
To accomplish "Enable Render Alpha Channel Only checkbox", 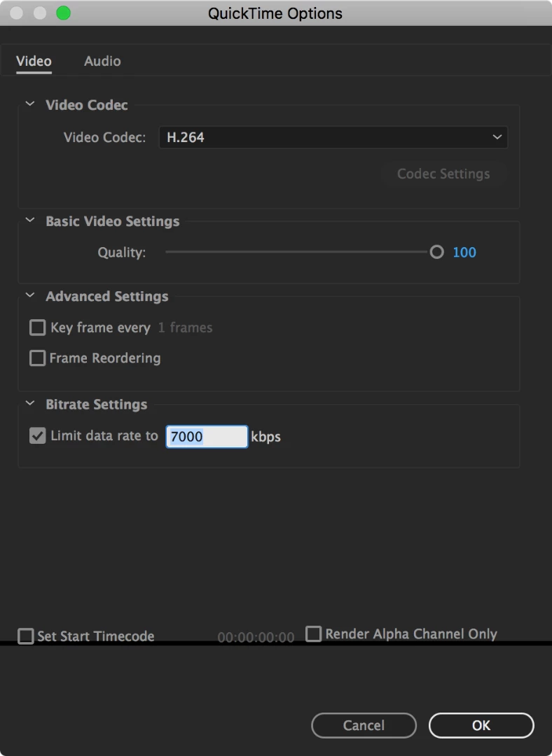I will [x=314, y=634].
